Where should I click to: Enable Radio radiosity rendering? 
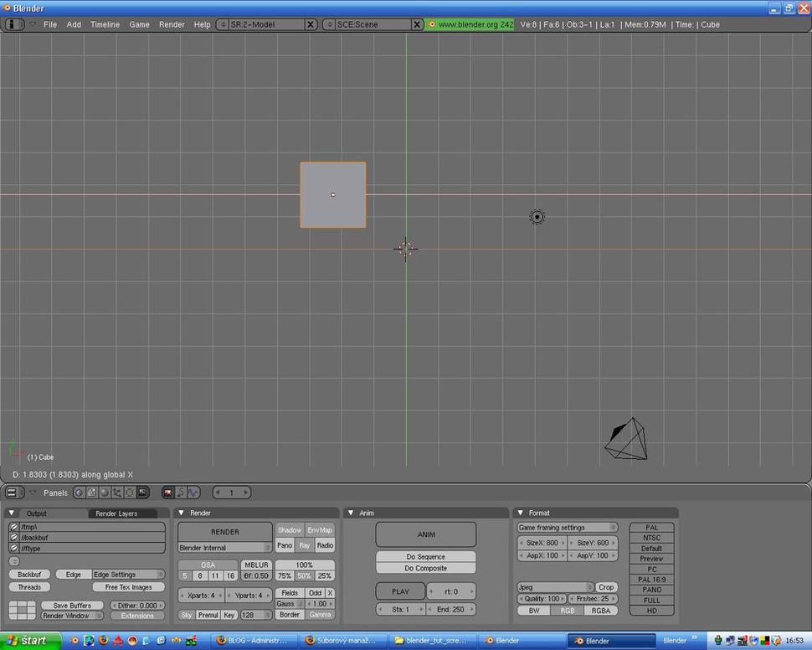[325, 545]
